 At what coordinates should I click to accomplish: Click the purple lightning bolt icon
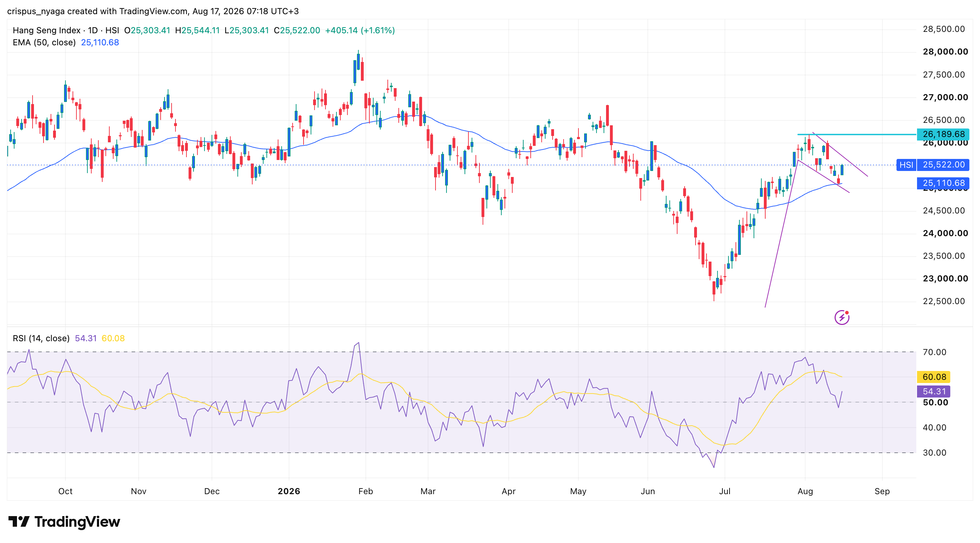pos(842,317)
